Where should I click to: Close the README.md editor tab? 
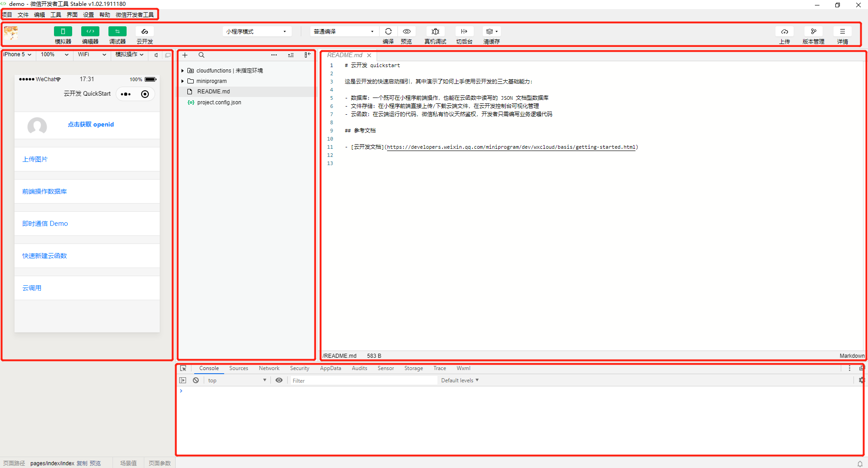(369, 55)
